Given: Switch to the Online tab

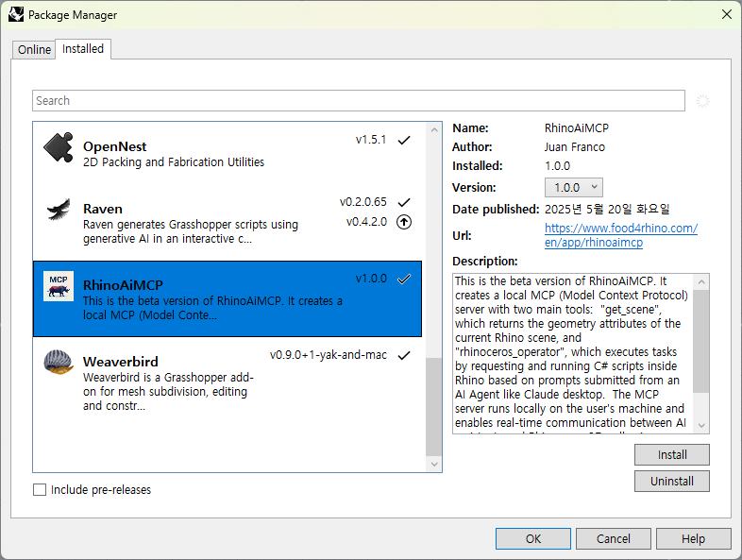Looking at the screenshot, I should tap(34, 49).
